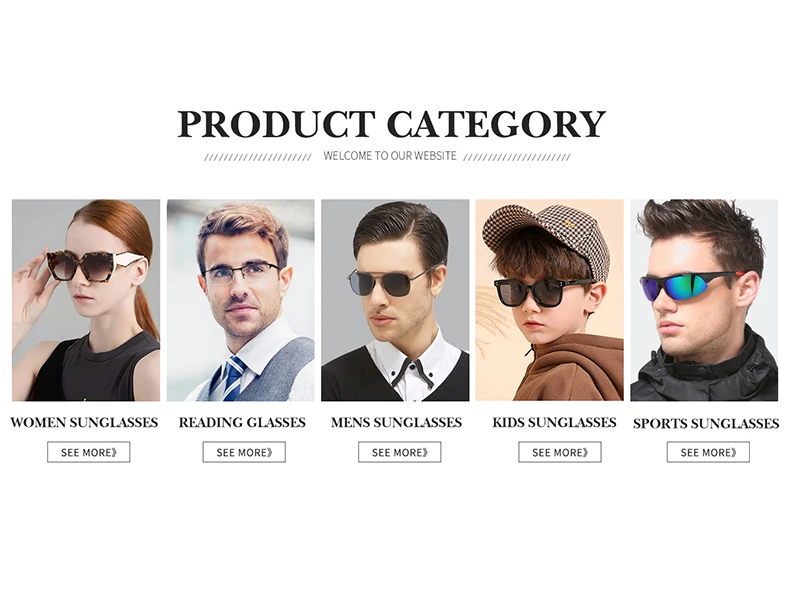Select the MENS SUNGLASSES category title
This screenshot has height=597, width=790.
(x=397, y=422)
